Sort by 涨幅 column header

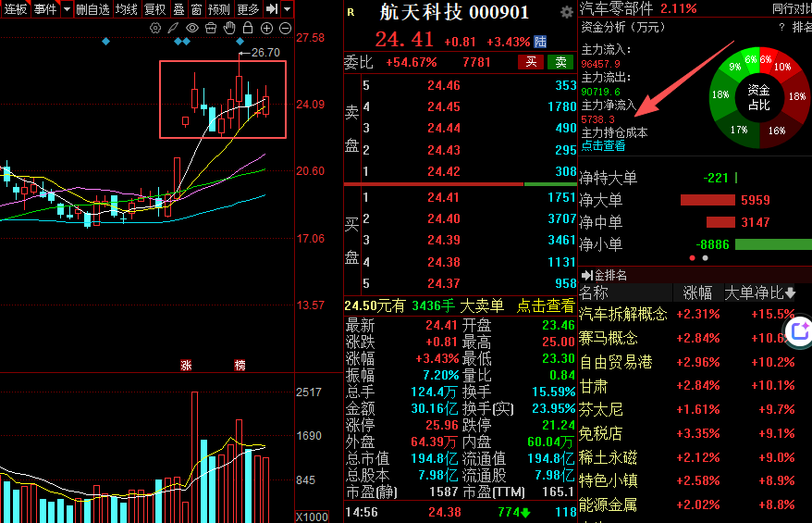[x=697, y=293]
